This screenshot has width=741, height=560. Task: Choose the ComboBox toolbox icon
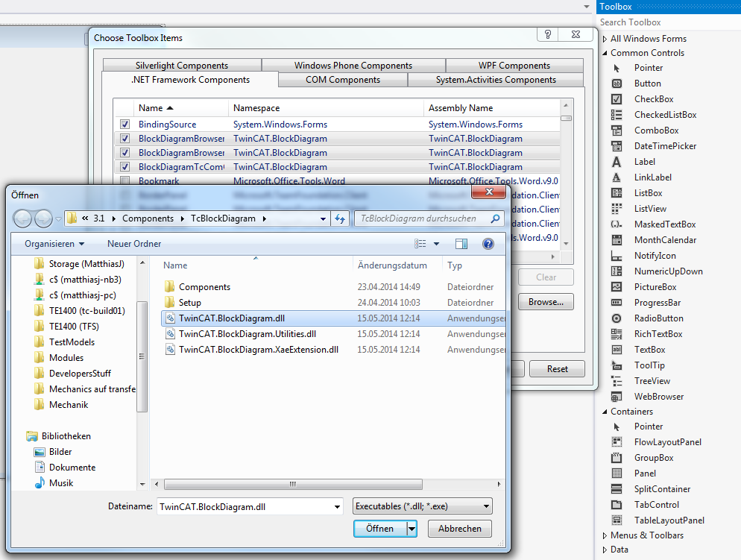tap(617, 130)
